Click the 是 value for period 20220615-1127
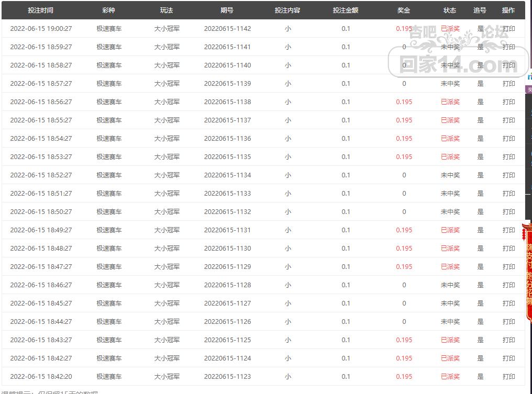532x394 pixels. click(480, 303)
